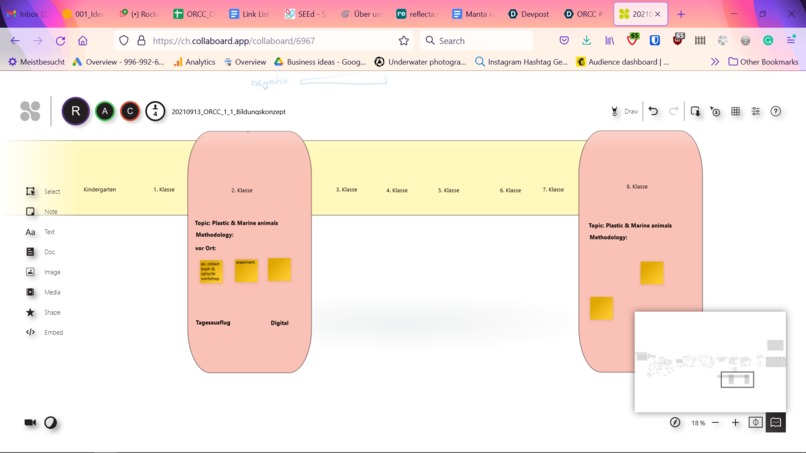Redo the last action
806x453 pixels.
coord(673,111)
